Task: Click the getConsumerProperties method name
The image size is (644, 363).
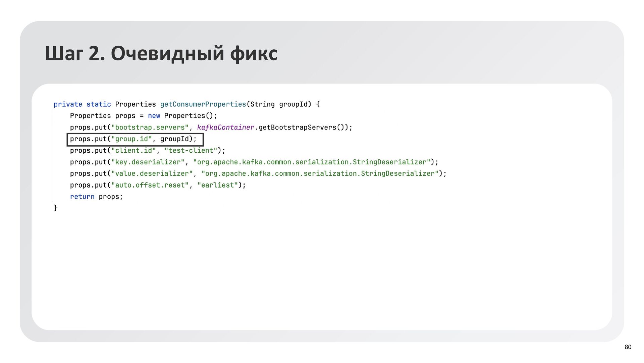Action: point(203,104)
